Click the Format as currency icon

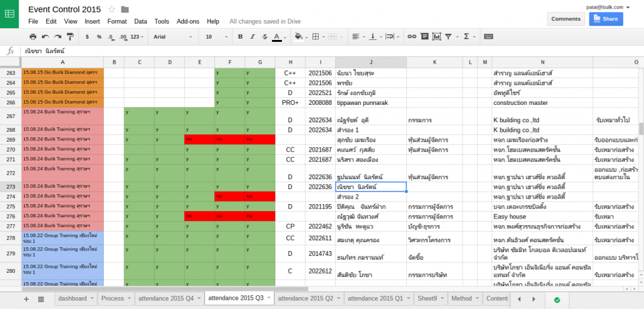[88, 37]
